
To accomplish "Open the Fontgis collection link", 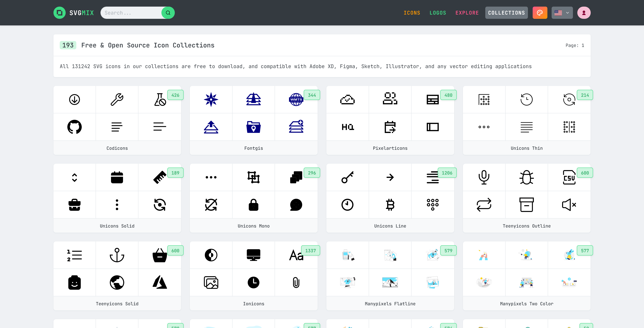I will point(253,148).
